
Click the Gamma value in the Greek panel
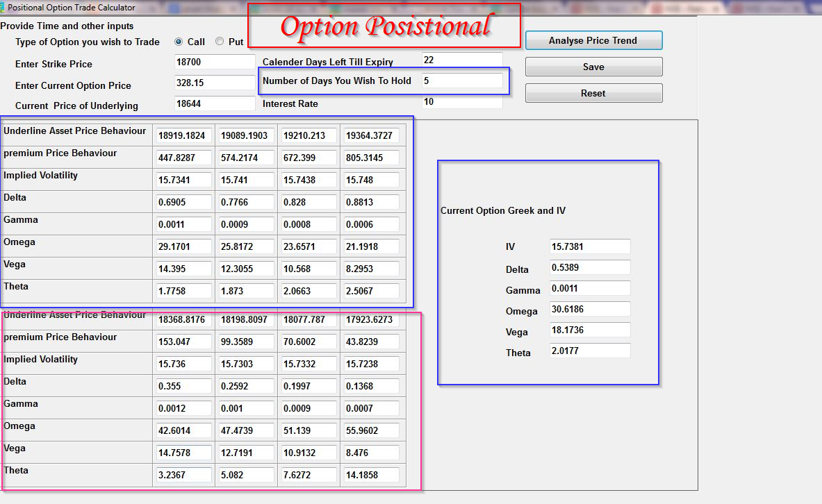[589, 288]
